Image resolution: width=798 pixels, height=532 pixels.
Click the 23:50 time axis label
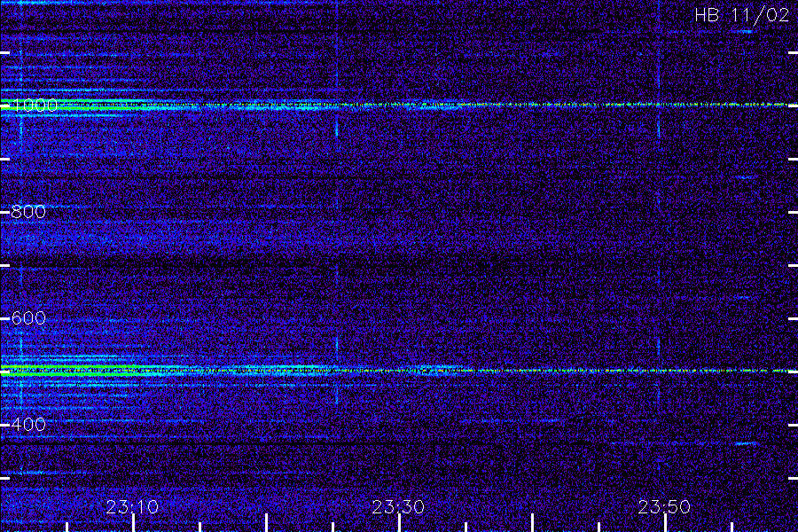click(x=664, y=507)
